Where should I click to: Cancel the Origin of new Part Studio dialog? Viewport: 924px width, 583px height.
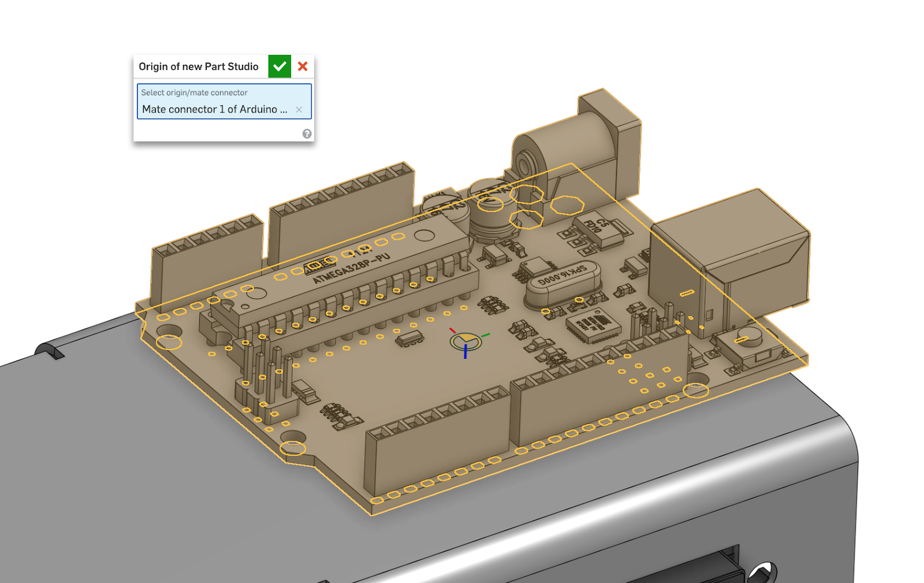pyautogui.click(x=303, y=66)
